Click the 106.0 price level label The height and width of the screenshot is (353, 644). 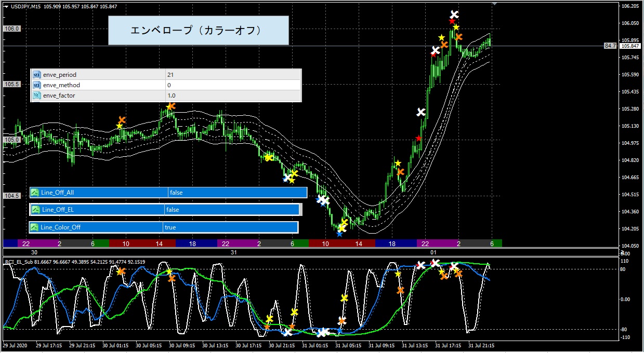pos(11,29)
